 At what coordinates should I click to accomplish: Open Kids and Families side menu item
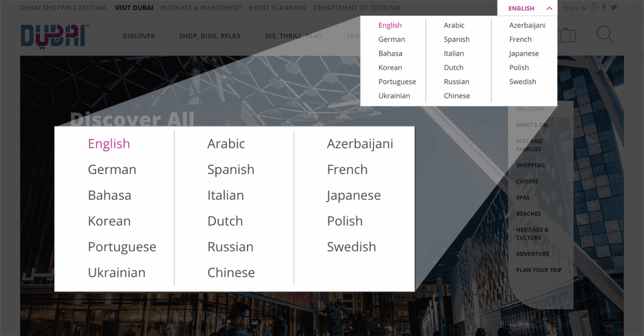point(529,145)
